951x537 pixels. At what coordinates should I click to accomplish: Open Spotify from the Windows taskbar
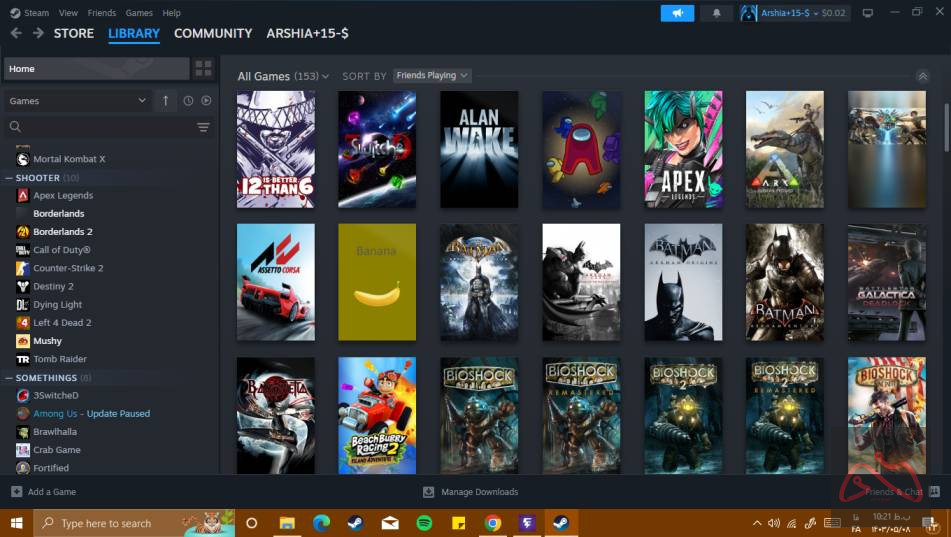423,523
